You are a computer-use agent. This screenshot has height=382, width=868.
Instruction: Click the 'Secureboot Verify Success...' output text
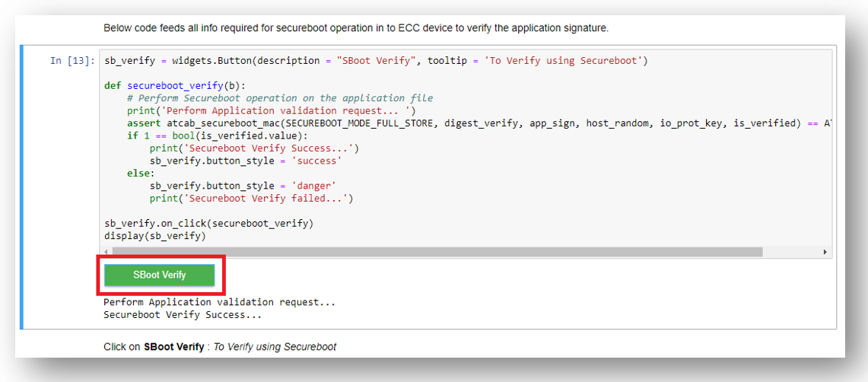click(x=183, y=314)
